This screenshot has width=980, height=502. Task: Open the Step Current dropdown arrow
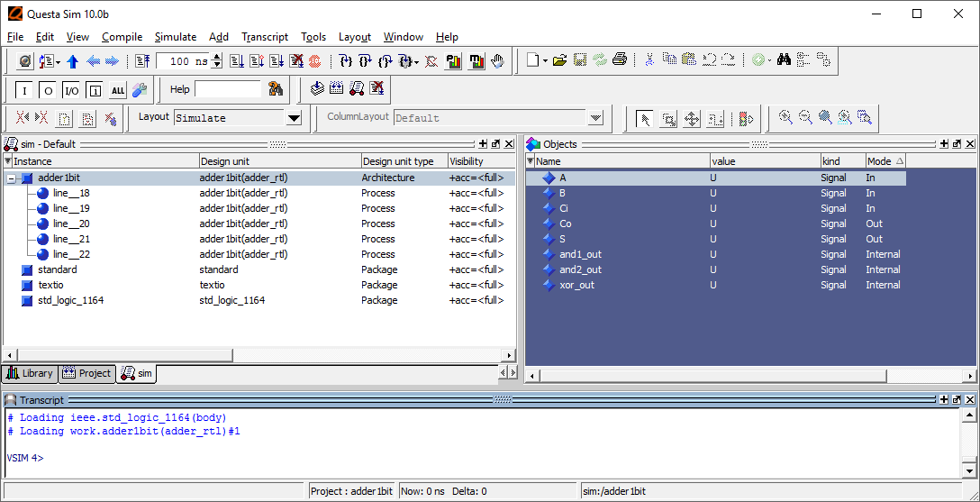click(x=416, y=60)
